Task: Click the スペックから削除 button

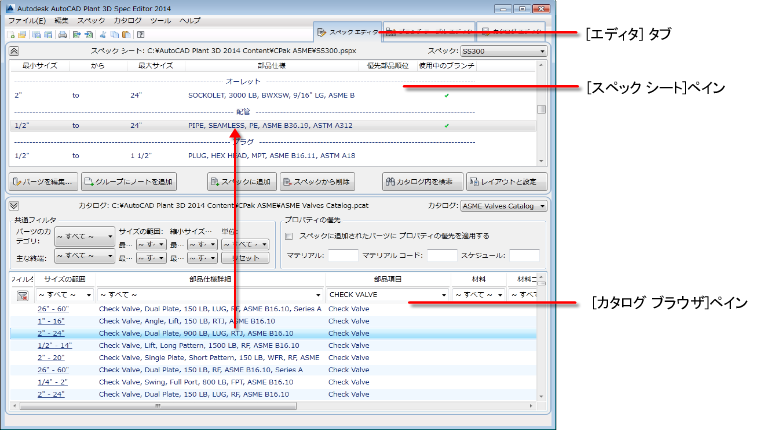Action: click(317, 182)
